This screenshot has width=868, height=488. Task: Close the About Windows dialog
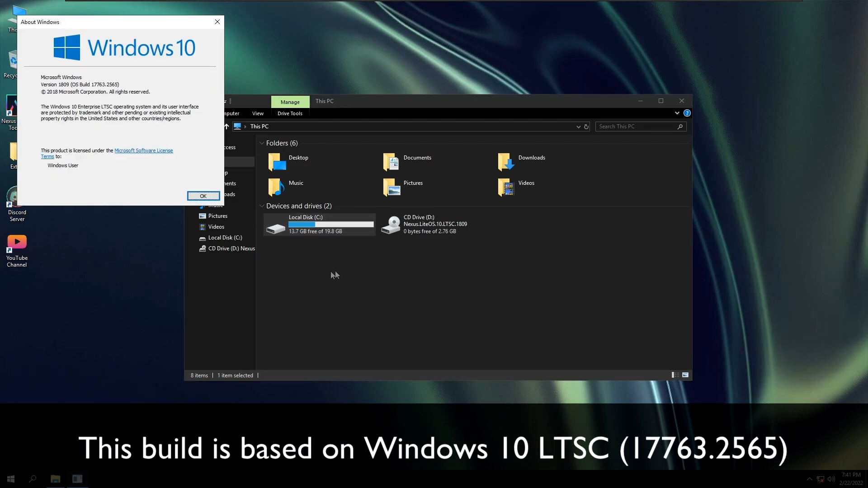217,22
